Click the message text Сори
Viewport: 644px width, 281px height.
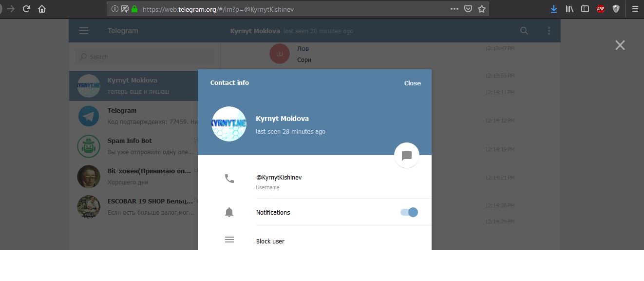(x=304, y=60)
